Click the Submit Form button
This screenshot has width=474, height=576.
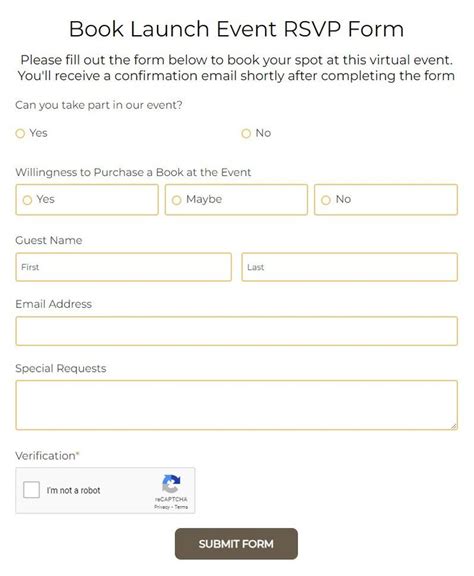tap(236, 544)
